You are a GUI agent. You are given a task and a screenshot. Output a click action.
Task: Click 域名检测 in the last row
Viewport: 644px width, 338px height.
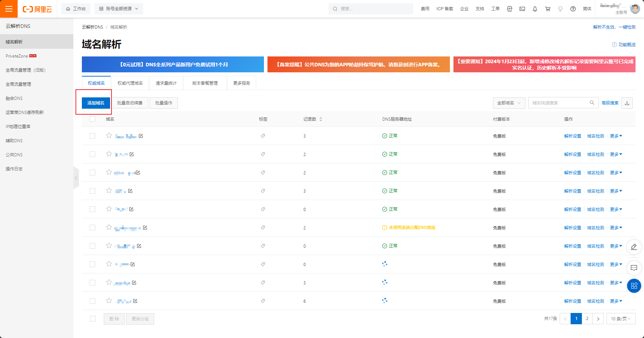pyautogui.click(x=596, y=301)
